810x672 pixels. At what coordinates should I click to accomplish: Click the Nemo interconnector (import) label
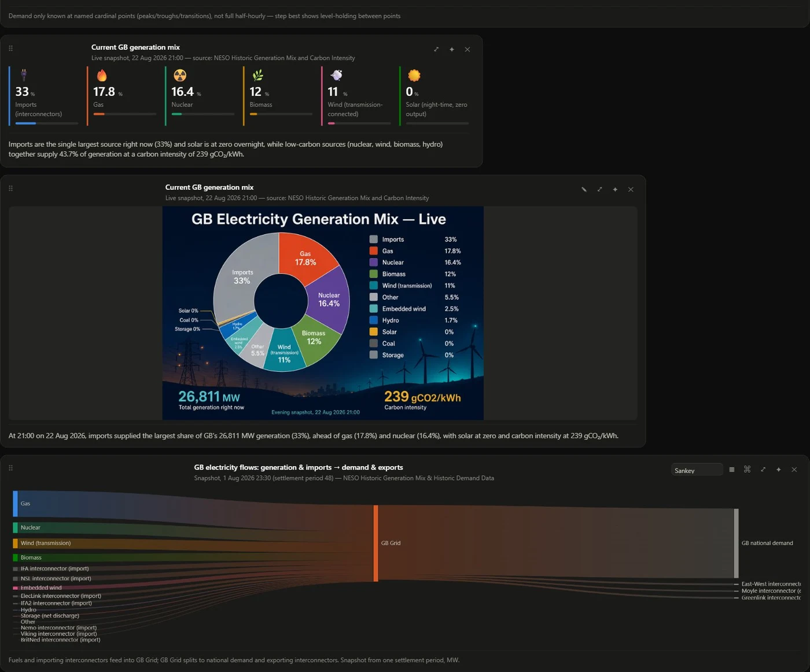[x=58, y=627]
